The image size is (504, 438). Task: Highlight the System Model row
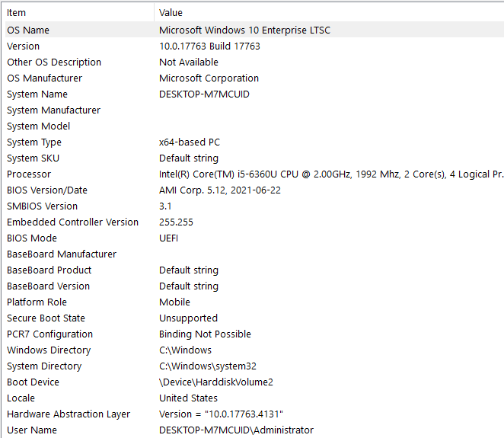coord(38,126)
